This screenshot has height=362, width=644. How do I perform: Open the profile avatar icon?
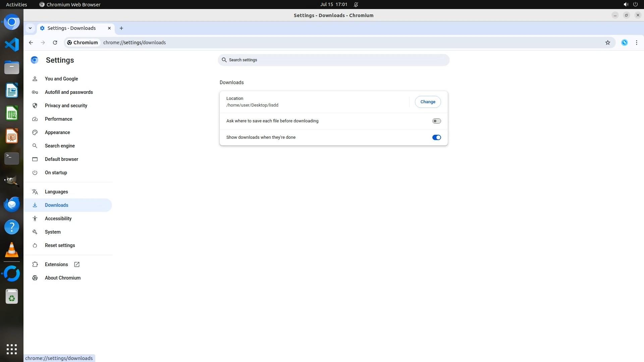coord(624,43)
